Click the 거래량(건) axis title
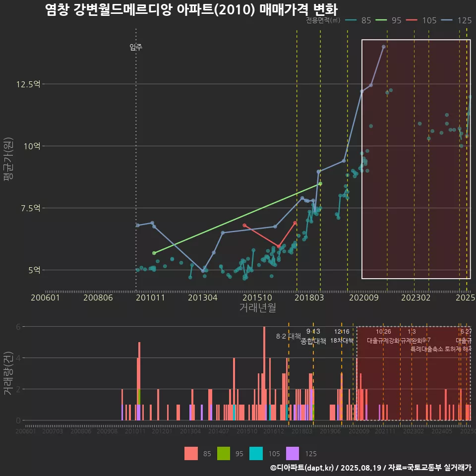Image resolution: width=476 pixels, height=476 pixels. tap(8, 373)
